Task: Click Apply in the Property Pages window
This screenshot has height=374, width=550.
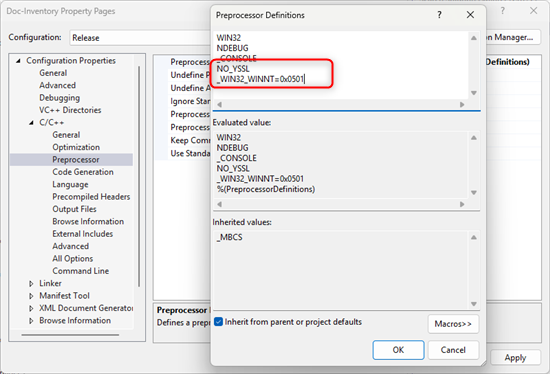Action: click(515, 358)
